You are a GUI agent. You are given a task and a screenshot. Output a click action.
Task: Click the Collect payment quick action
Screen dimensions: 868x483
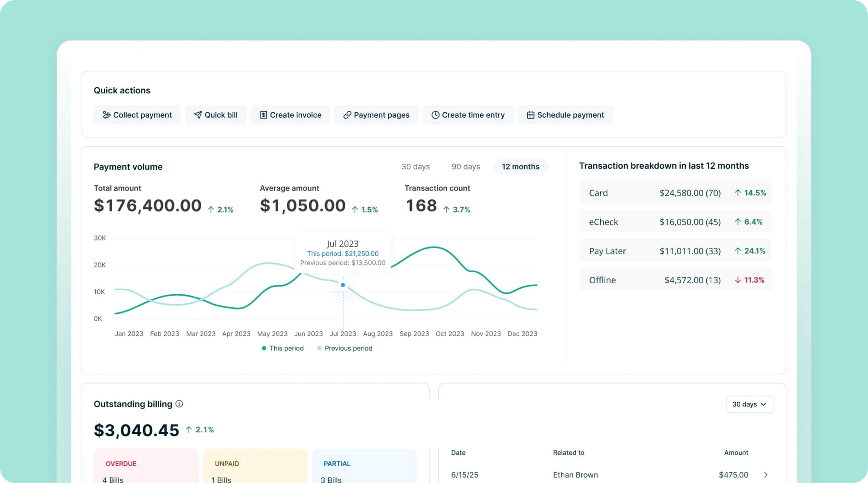click(x=137, y=115)
